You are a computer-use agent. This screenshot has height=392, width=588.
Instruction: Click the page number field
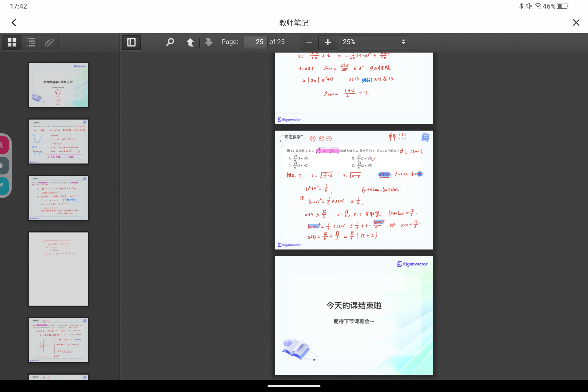[x=255, y=42]
